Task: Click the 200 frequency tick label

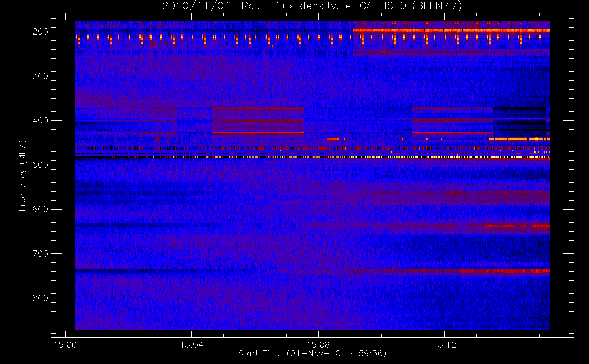Action: pyautogui.click(x=40, y=32)
